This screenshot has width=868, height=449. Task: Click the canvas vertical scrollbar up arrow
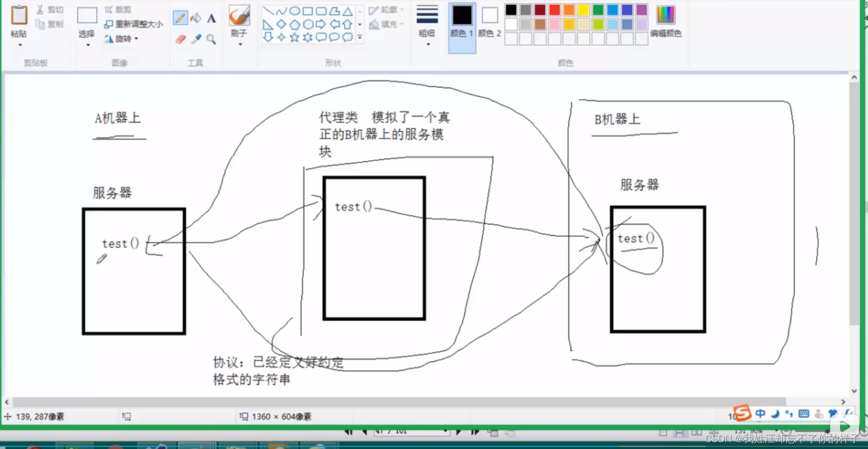854,77
